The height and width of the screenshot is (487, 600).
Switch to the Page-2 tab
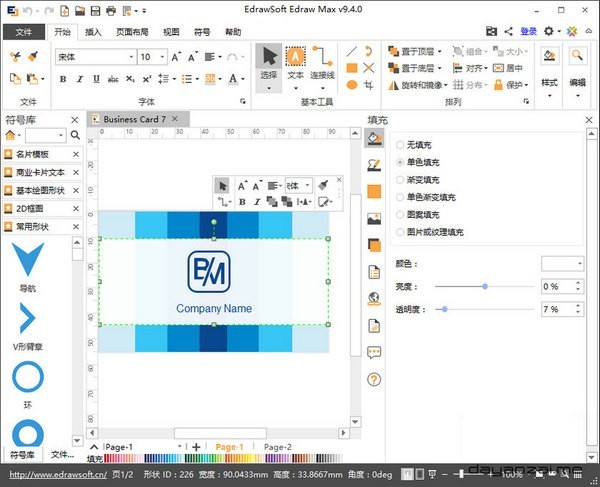click(x=276, y=447)
